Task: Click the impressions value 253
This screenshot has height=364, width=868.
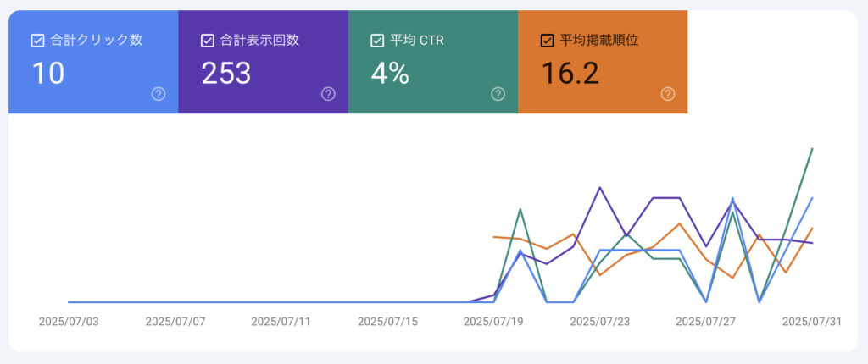Action: pyautogui.click(x=226, y=74)
